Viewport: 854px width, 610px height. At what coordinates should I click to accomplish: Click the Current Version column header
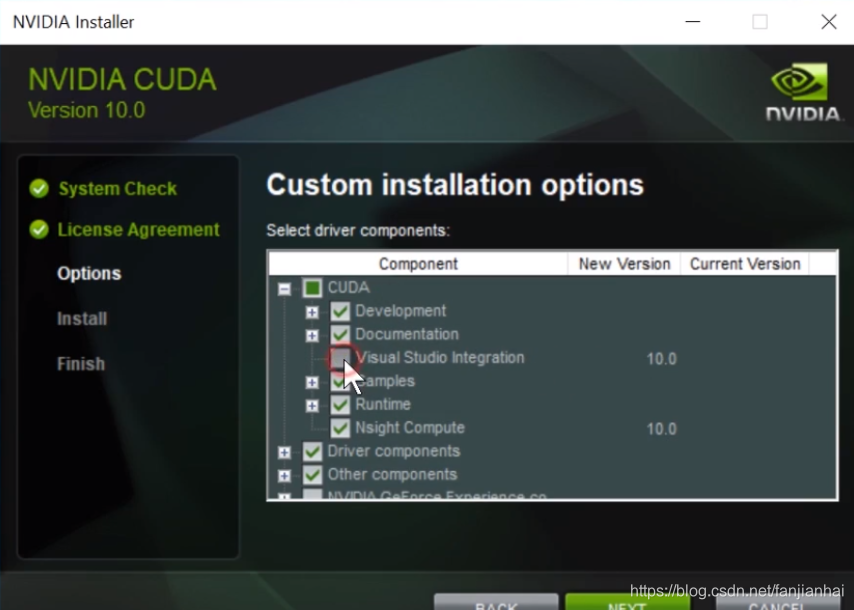(x=745, y=264)
